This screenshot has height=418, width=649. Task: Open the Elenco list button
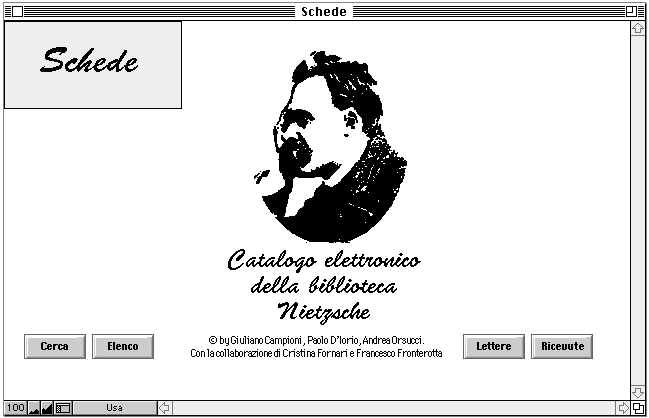tap(123, 346)
